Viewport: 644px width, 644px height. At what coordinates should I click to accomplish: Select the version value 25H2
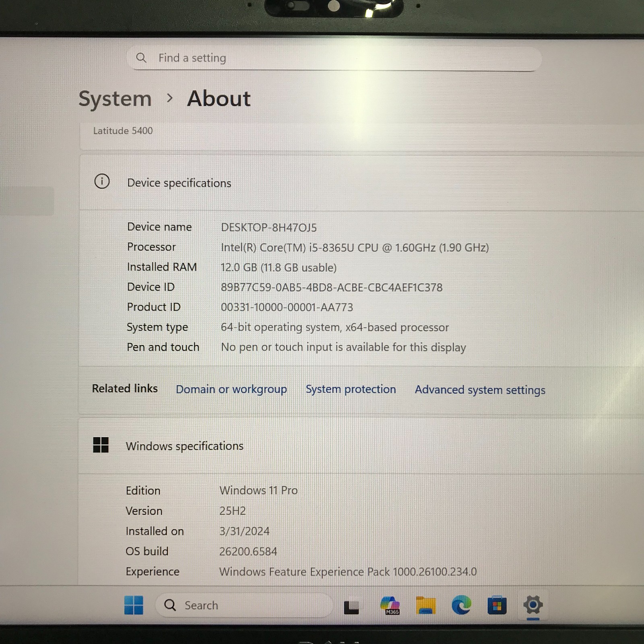click(x=233, y=511)
